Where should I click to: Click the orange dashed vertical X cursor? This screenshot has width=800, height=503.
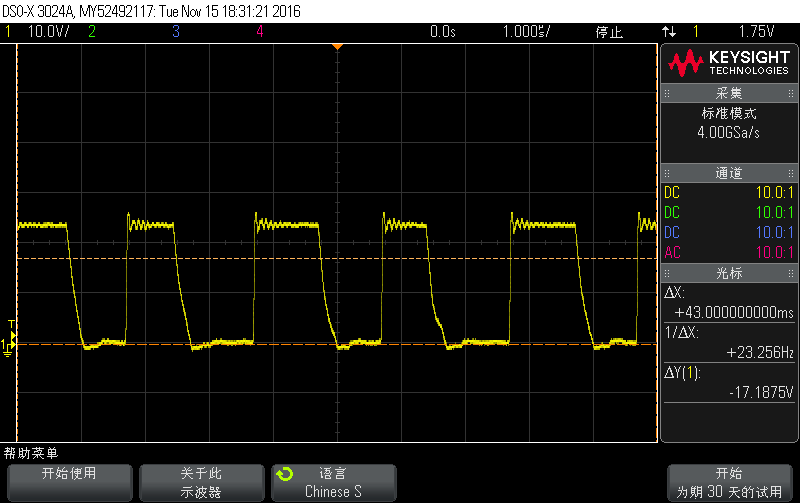pyautogui.click(x=17, y=243)
